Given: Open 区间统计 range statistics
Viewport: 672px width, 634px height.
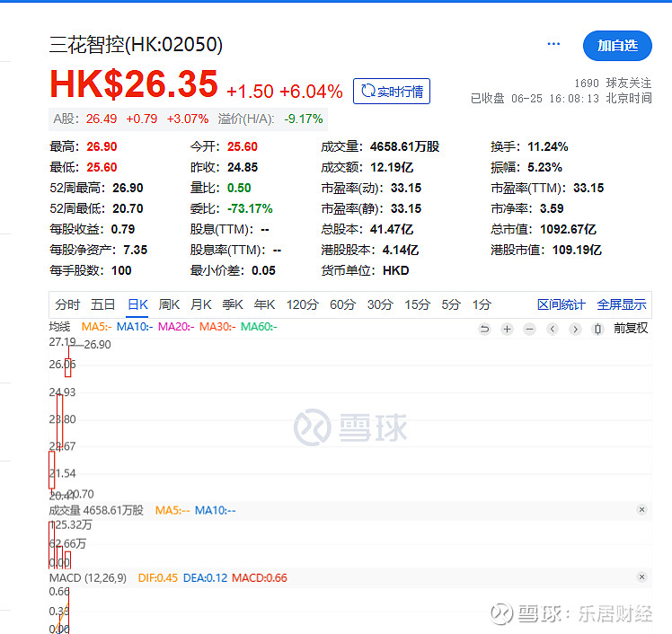Looking at the screenshot, I should click(x=561, y=304).
